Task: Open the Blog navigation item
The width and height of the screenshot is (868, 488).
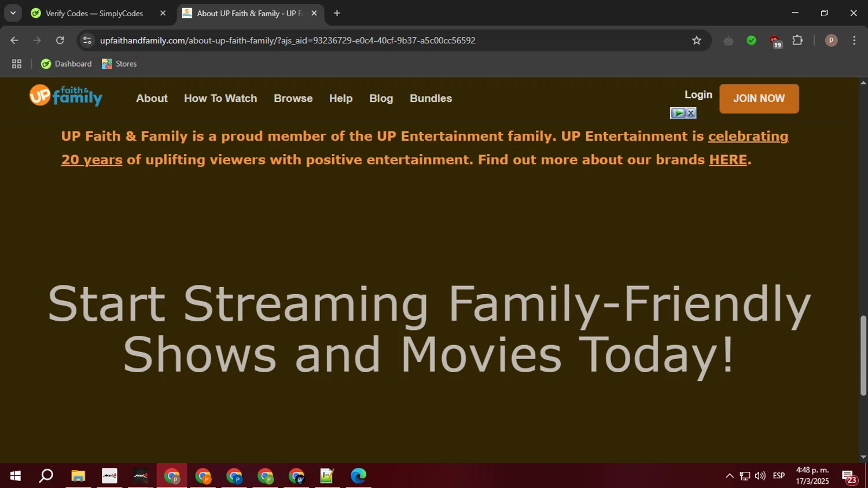Action: [381, 98]
